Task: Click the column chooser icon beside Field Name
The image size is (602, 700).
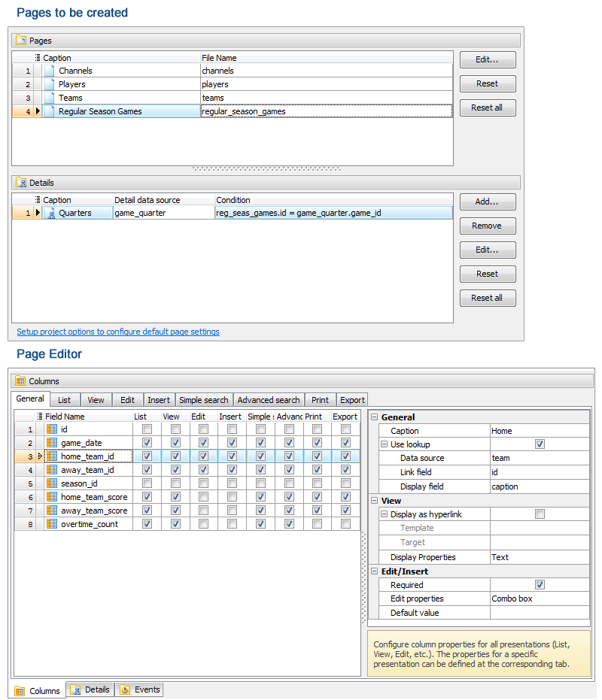Action: (39, 417)
